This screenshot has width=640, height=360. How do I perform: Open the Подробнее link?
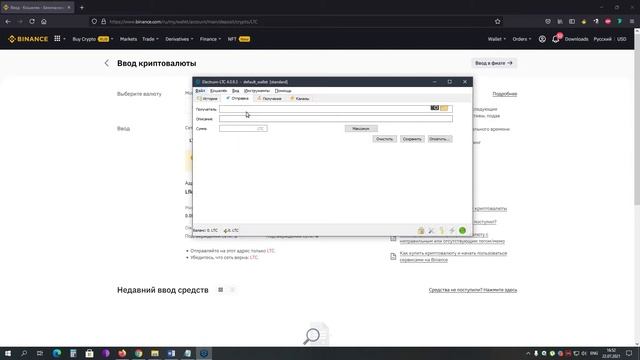point(504,94)
